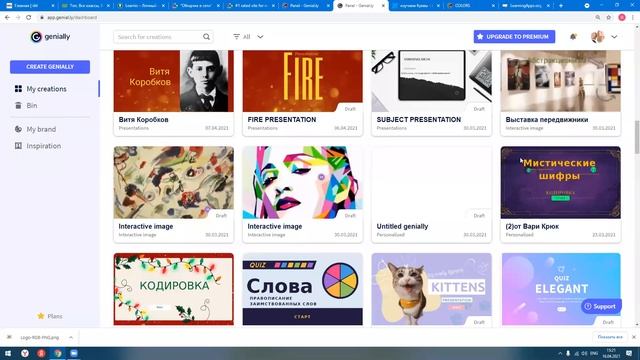The height and width of the screenshot is (360, 640).
Task: Open the Windows notification center
Action: click(x=629, y=353)
